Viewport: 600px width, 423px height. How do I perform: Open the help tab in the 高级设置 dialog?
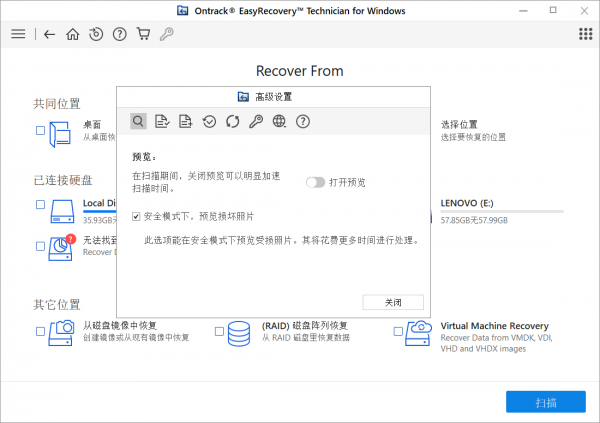(303, 121)
